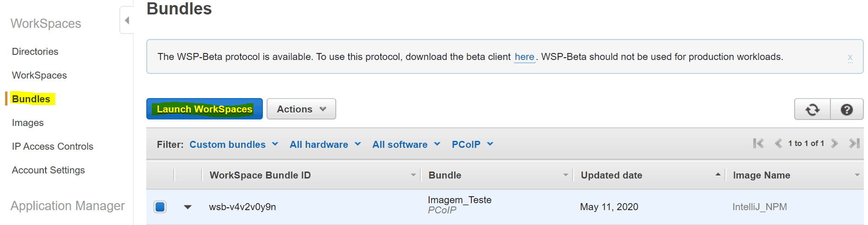
Task: Click the refresh bundles icon
Action: click(812, 110)
